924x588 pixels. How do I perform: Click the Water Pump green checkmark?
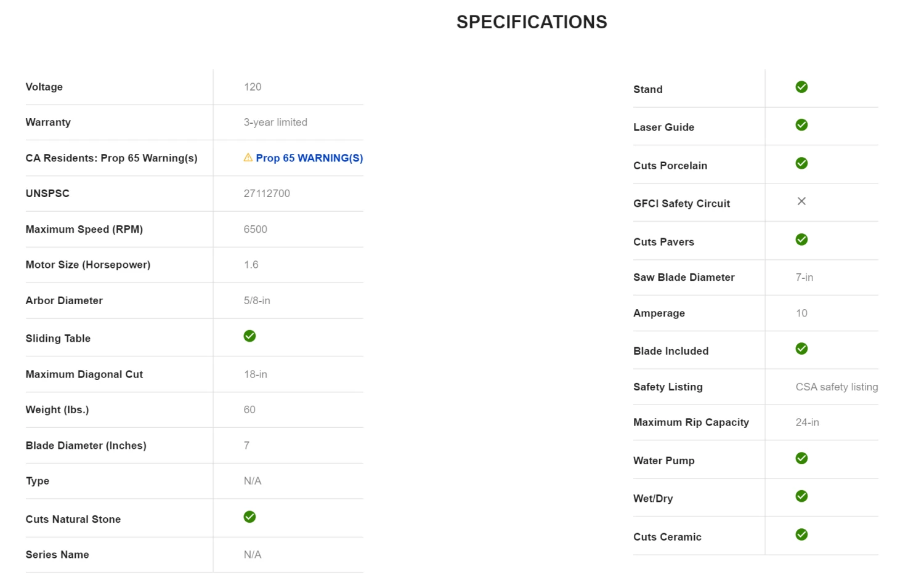pos(801,459)
